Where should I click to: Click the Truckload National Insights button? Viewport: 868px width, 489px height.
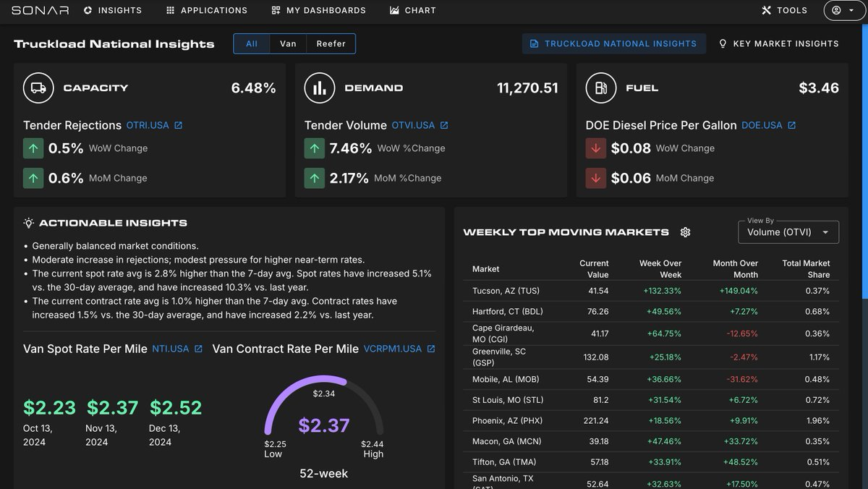pos(613,43)
